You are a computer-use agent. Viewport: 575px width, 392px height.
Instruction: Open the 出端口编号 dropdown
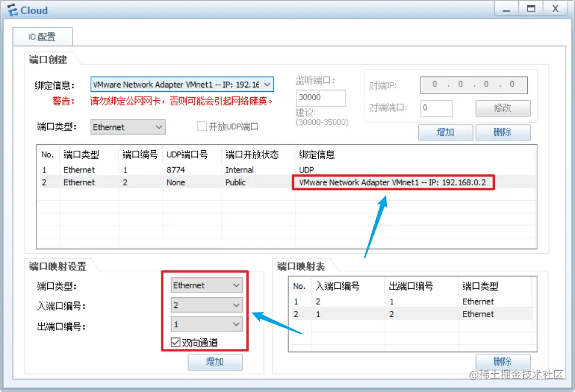click(206, 324)
